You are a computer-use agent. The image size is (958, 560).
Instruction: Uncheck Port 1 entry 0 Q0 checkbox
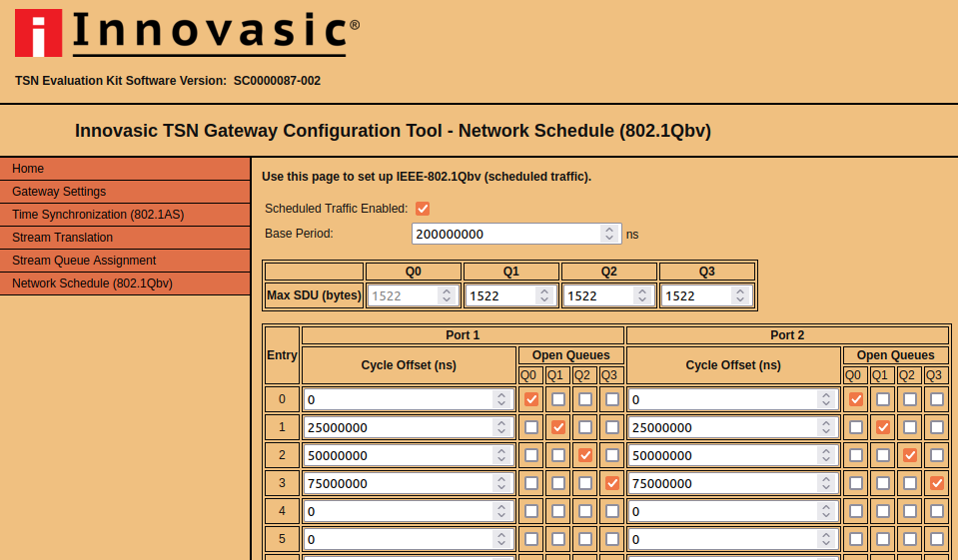530,399
